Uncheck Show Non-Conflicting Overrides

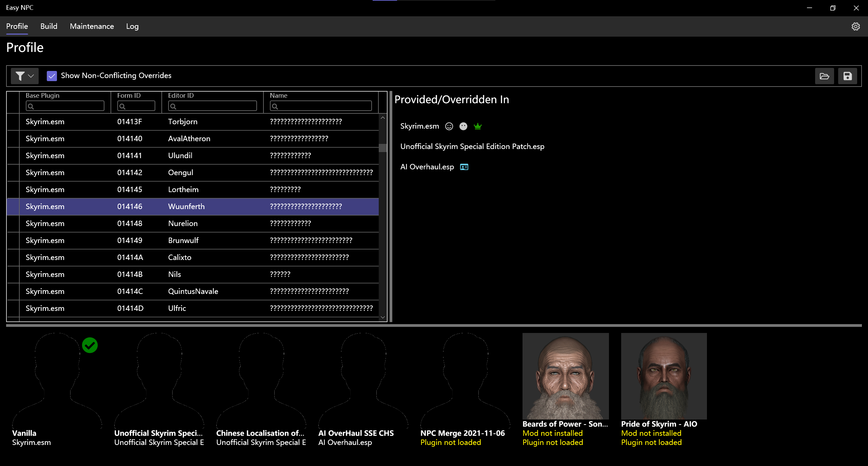pyautogui.click(x=52, y=76)
